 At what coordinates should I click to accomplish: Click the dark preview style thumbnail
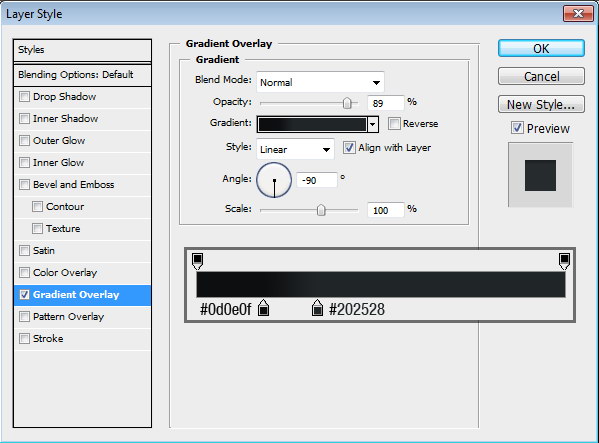[x=540, y=175]
